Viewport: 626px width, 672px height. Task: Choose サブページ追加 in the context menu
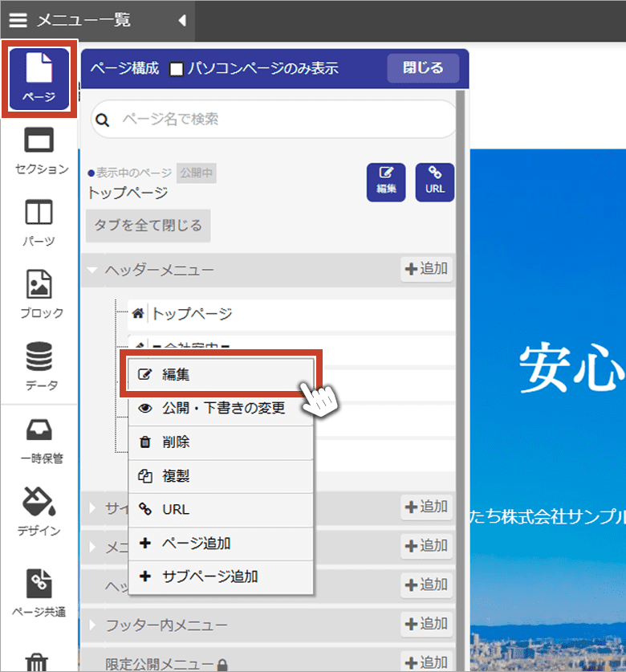coord(221,576)
